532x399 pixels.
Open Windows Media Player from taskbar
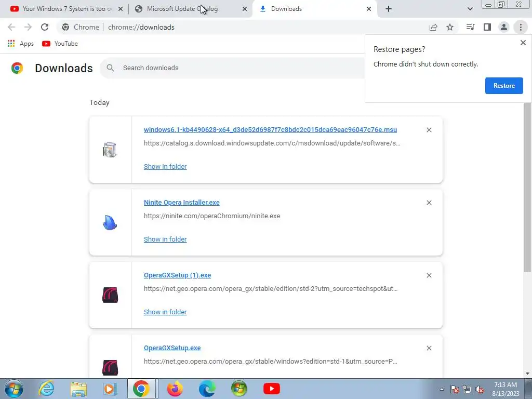[x=110, y=389]
